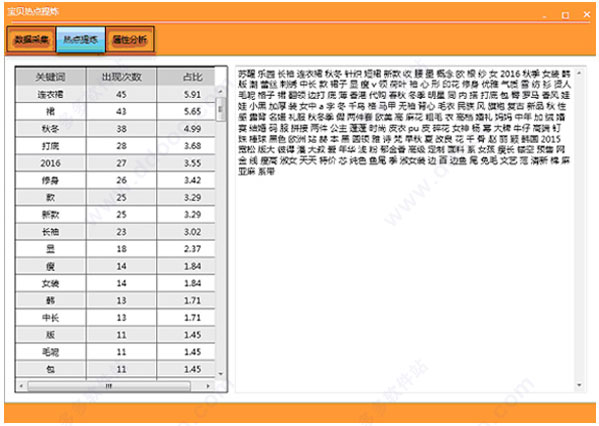Open the 热点提炼 tab
Viewport: 599px width, 426px height.
[x=81, y=39]
